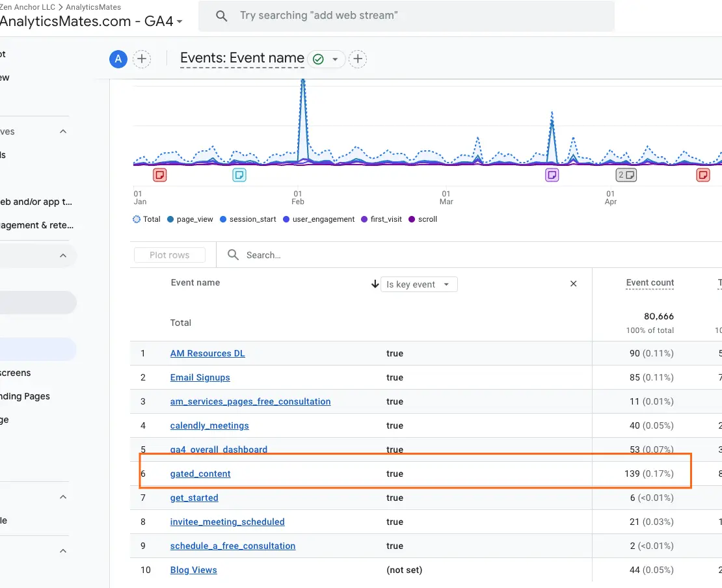Open the invitee_meeting_scheduled event link
The width and height of the screenshot is (722, 588).
pos(227,522)
